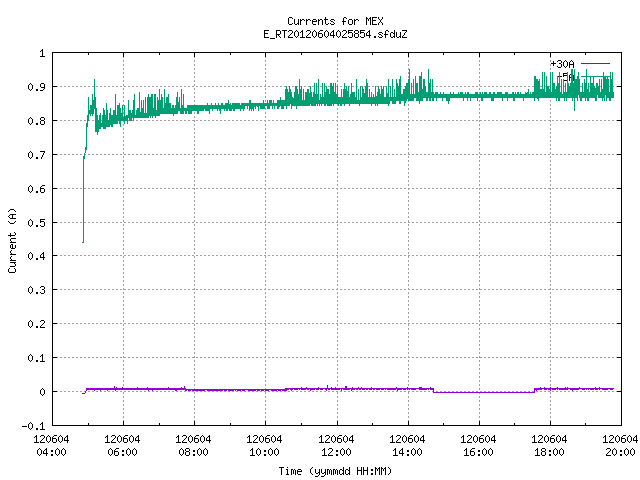Screen dimensions: 640x480
Task: Click the y-axis label 'Current (A)'
Action: pyautogui.click(x=12, y=240)
